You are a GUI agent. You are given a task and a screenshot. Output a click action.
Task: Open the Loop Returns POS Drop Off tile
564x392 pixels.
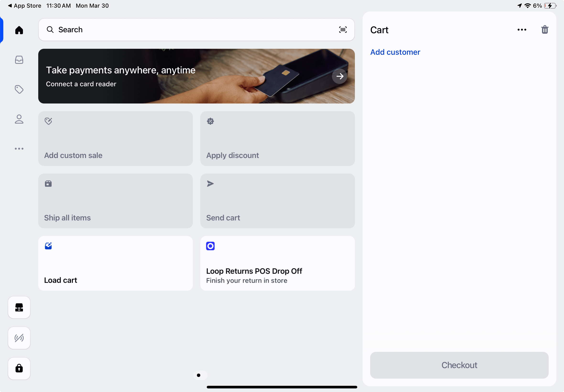[x=277, y=263]
